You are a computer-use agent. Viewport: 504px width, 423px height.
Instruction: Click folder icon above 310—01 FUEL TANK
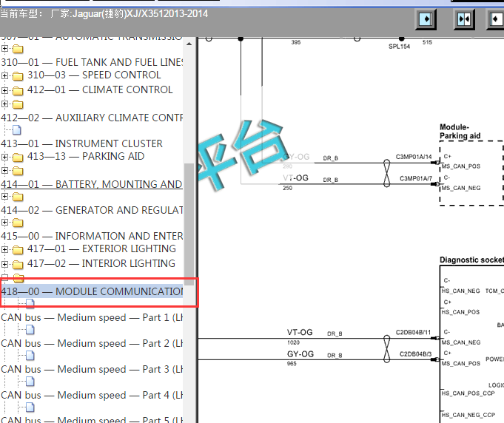pos(18,49)
